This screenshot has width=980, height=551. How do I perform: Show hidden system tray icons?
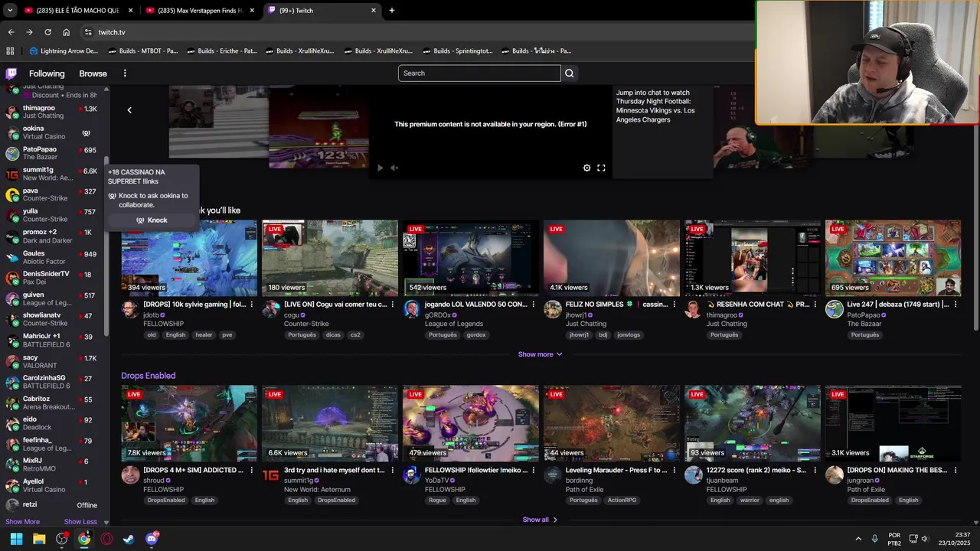pos(858,539)
